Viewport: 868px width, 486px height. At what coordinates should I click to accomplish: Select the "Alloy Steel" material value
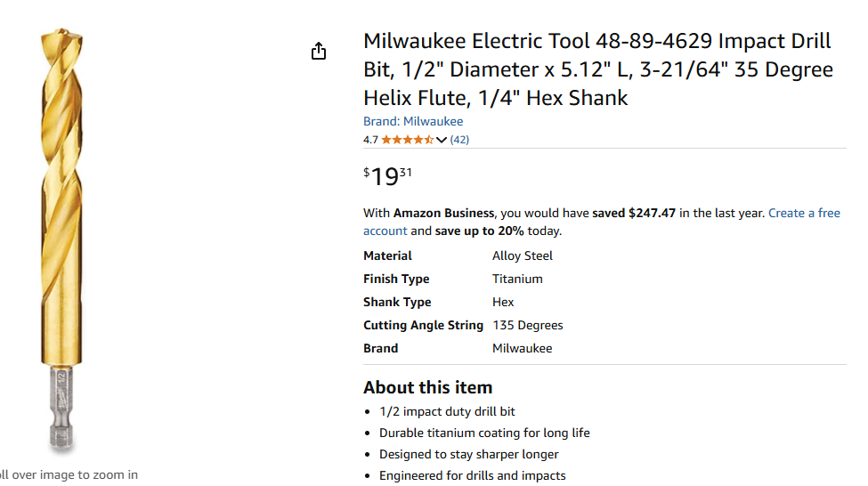tap(523, 255)
